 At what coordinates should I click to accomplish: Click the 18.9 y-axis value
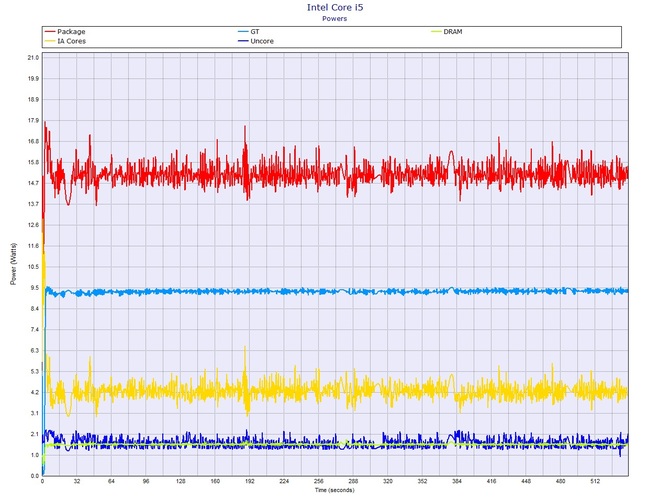coord(33,100)
